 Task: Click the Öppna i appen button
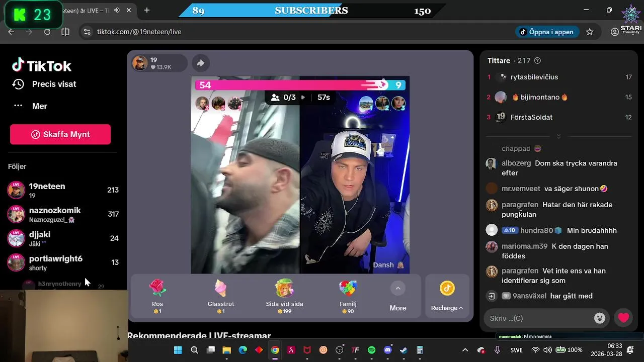tap(547, 32)
